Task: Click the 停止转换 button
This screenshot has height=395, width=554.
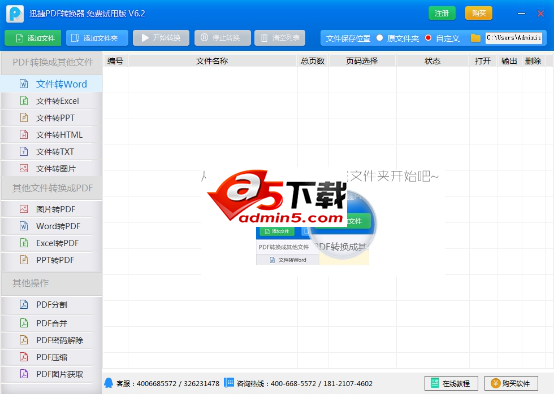Action: point(223,38)
